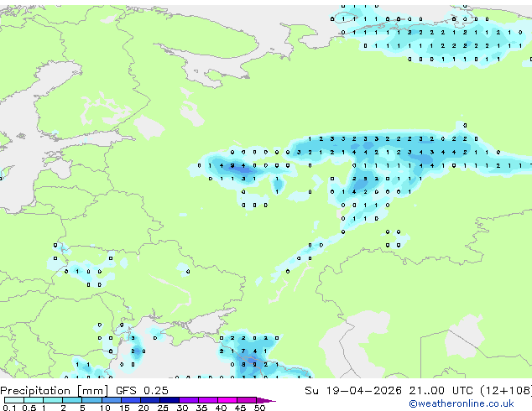Select the 30–35 mm purple legend segment
The image size is (532, 411).
(x=189, y=400)
